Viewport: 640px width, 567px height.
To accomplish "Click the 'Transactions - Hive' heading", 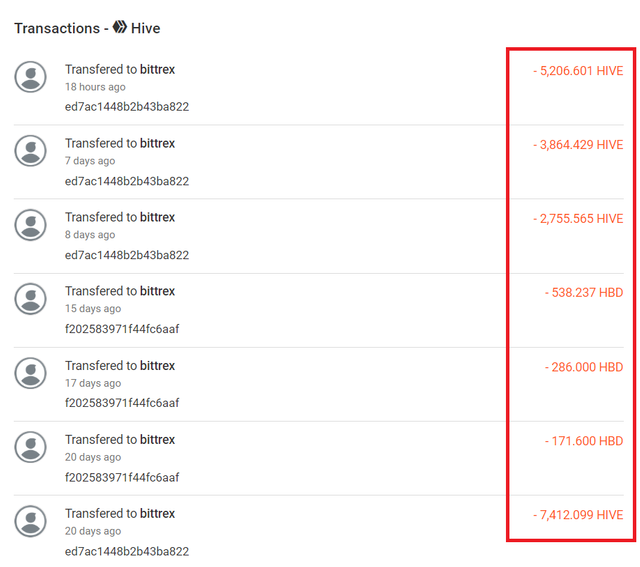I will click(87, 28).
